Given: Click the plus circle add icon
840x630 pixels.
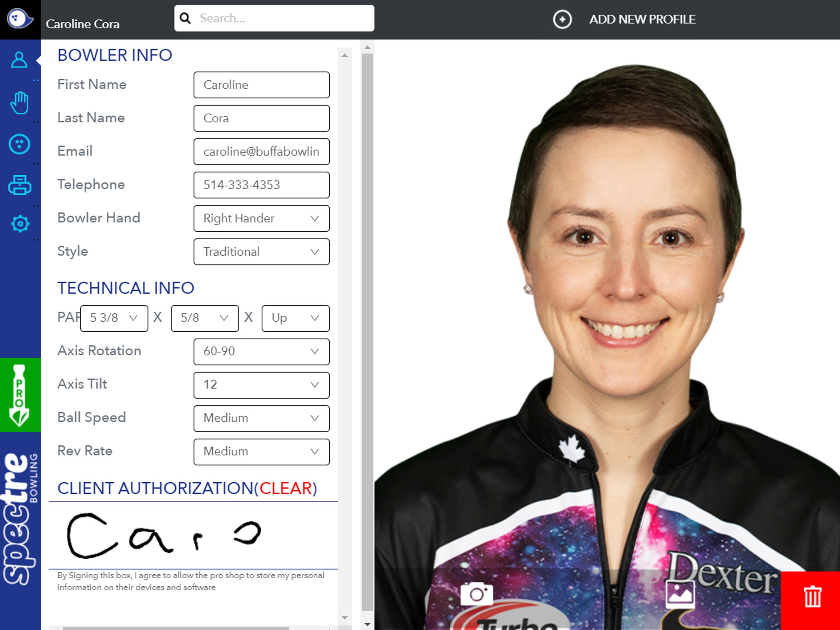Looking at the screenshot, I should click(x=562, y=19).
